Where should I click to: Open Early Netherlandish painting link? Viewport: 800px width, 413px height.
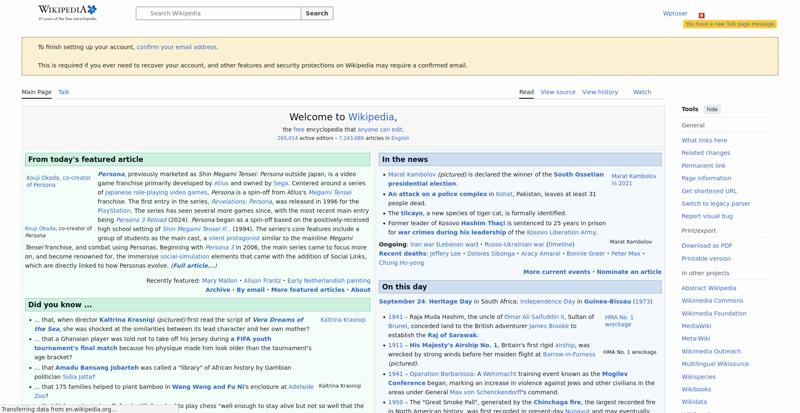(x=329, y=281)
